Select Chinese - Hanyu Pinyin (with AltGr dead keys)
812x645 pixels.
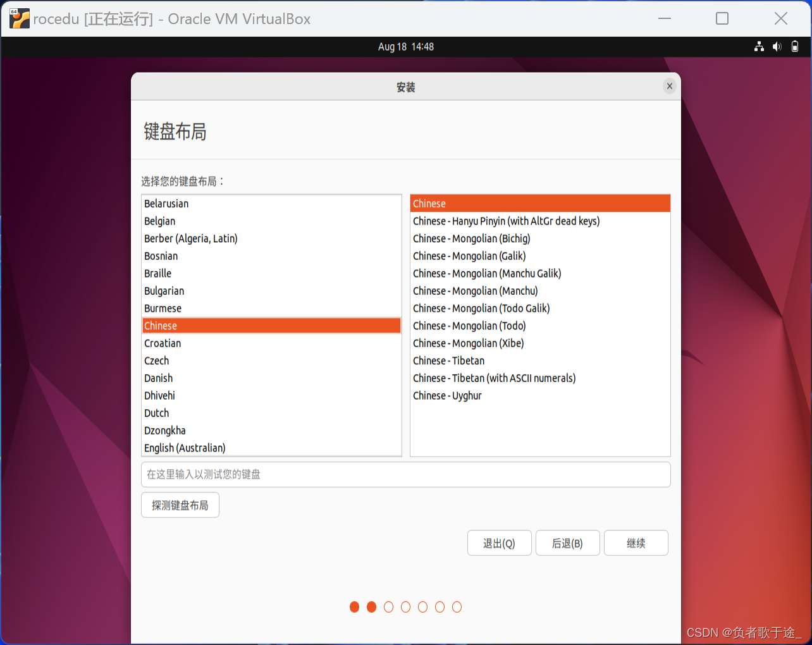540,221
